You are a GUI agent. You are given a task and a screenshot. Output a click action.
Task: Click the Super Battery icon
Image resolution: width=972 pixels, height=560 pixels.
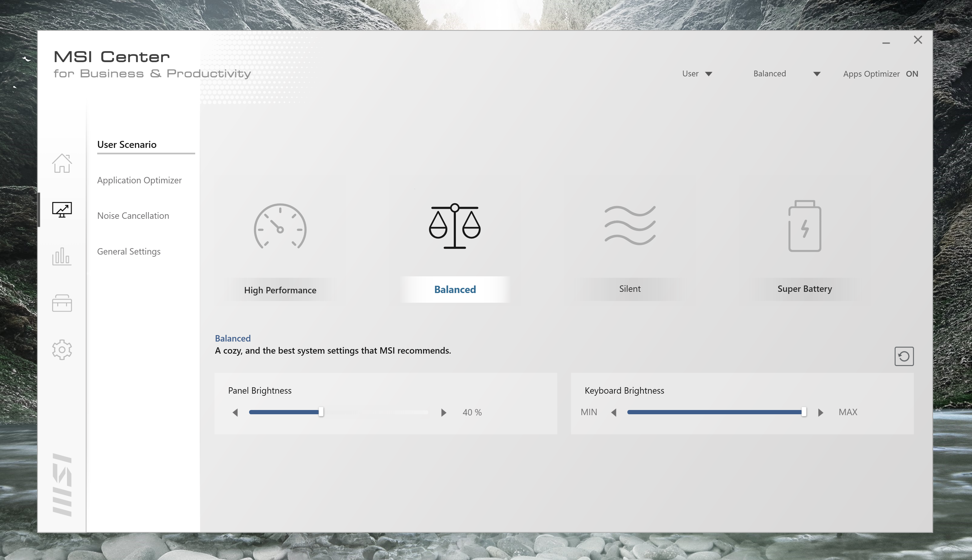[805, 226]
